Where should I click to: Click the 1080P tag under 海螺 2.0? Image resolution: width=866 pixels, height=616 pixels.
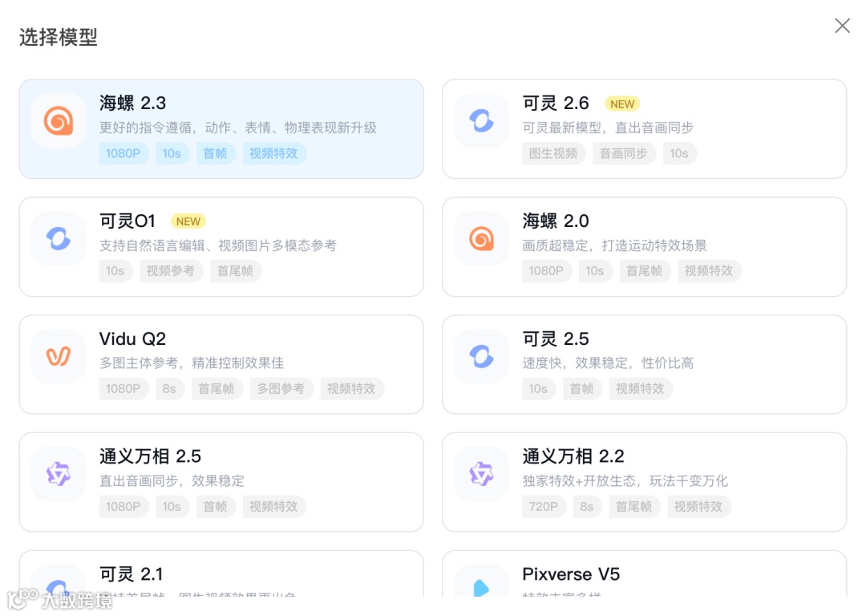coord(546,271)
